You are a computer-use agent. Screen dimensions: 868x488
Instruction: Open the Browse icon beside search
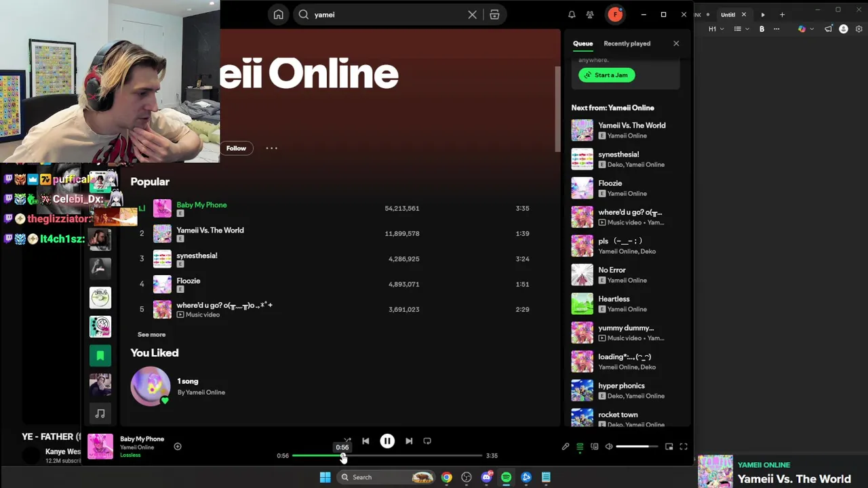click(494, 14)
